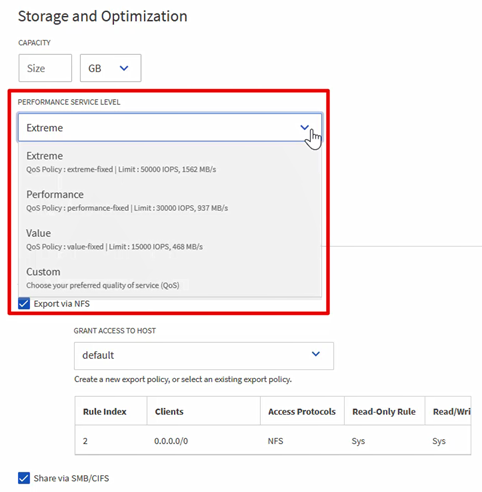This screenshot has height=492, width=482.
Task: Click the Access Protocols column header
Action: pyautogui.click(x=302, y=412)
